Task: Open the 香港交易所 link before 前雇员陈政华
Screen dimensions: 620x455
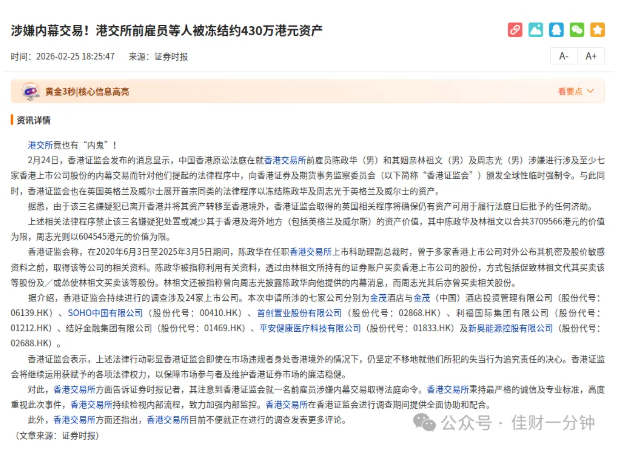Action: [285, 160]
